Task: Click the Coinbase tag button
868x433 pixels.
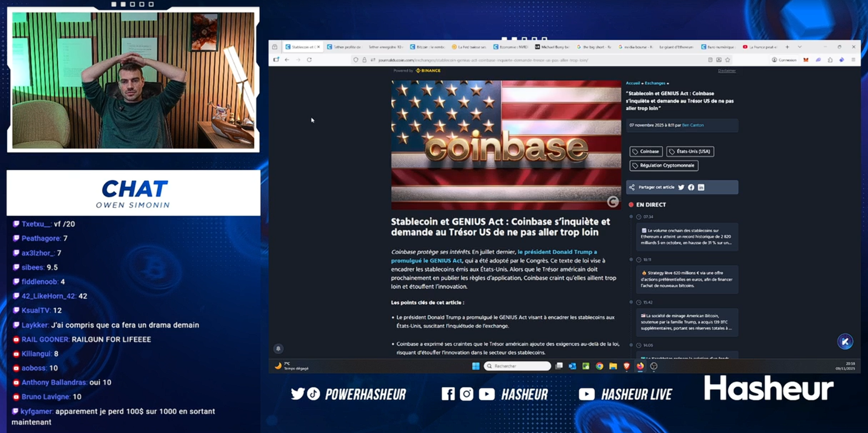Action: (646, 151)
